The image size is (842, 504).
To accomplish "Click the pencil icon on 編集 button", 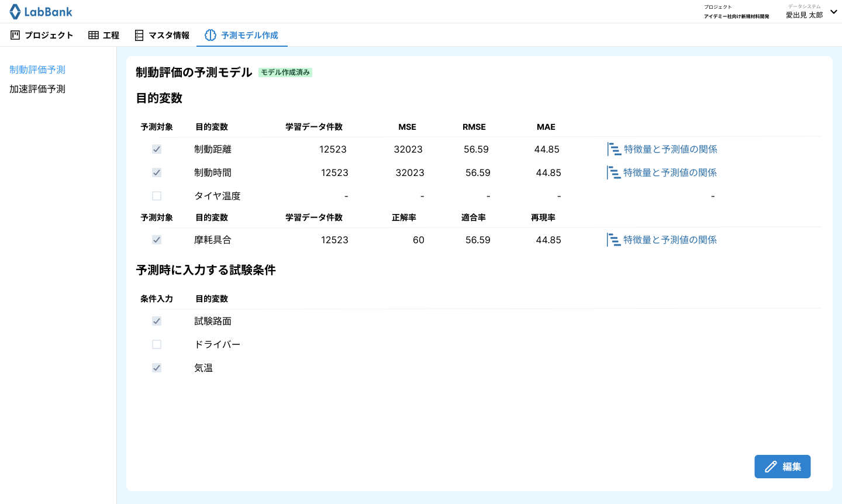I will tap(771, 467).
